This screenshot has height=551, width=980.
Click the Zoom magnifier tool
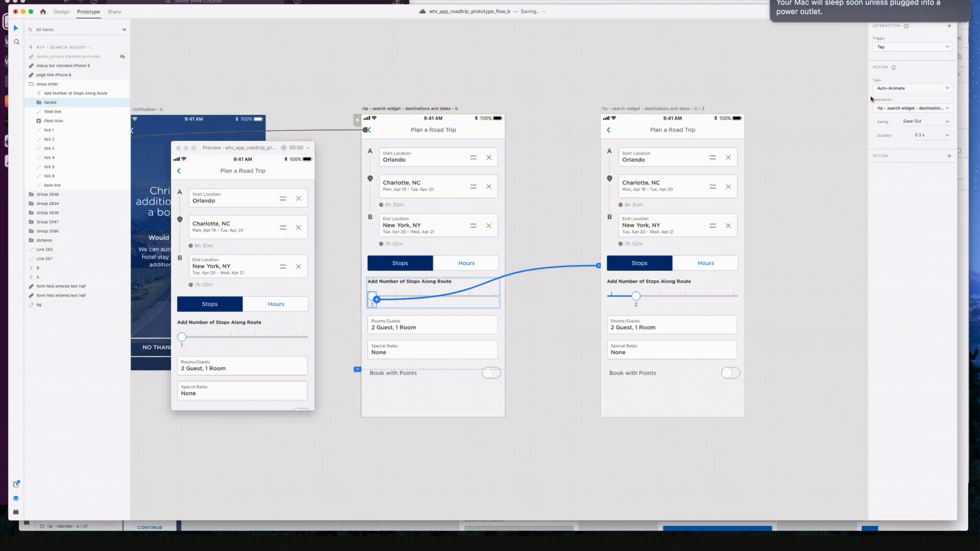[x=16, y=42]
